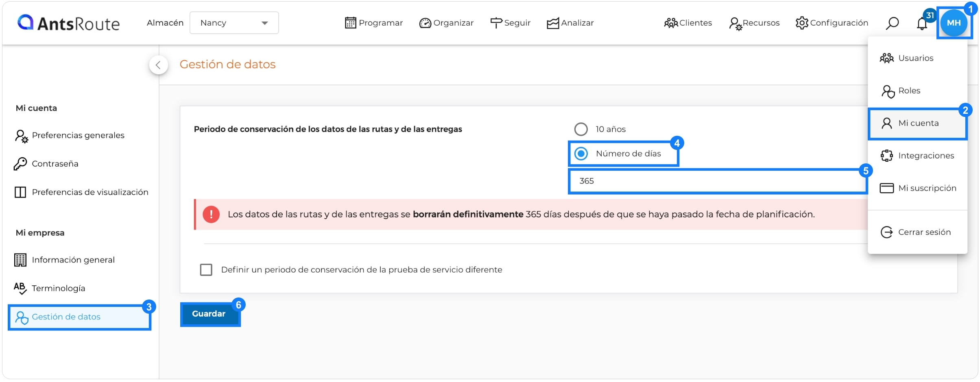Select the 10 años radio button

point(581,129)
